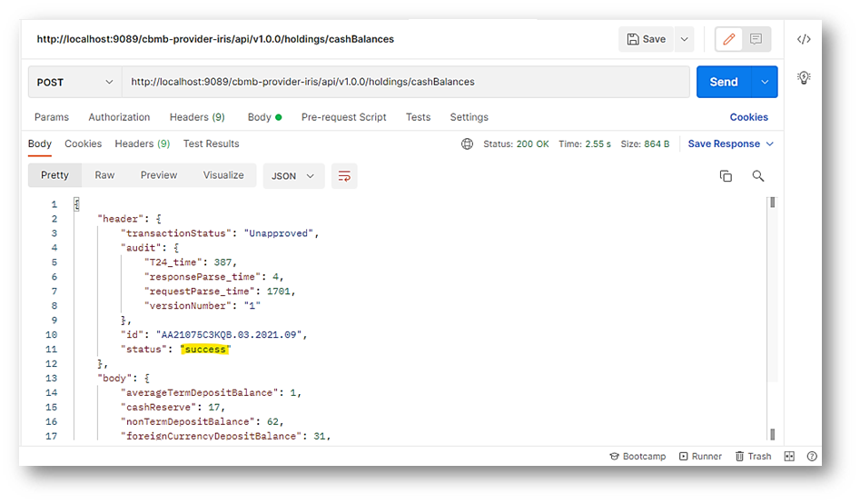Expand the JSON format dropdown
Screen dimensions: 860x504
(x=293, y=176)
